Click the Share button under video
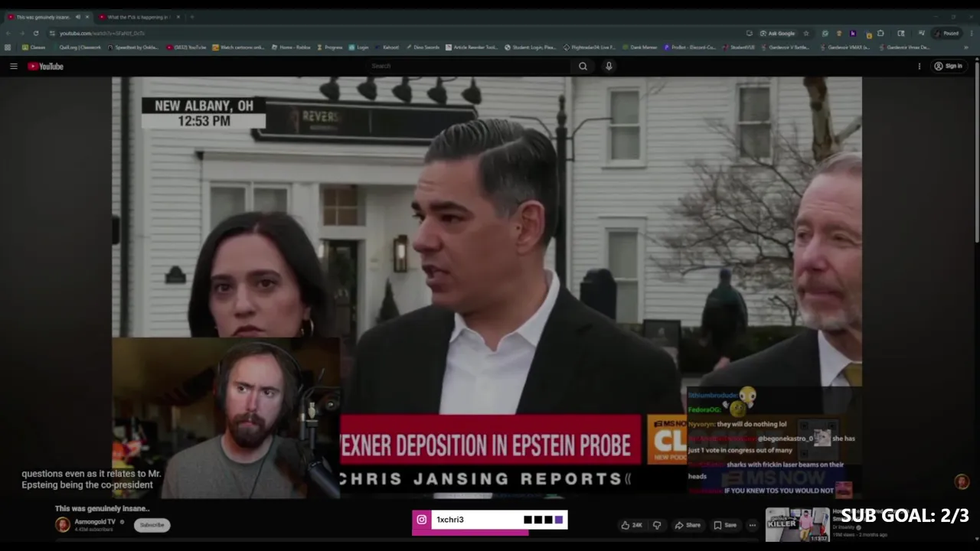980x551 pixels. [688, 525]
